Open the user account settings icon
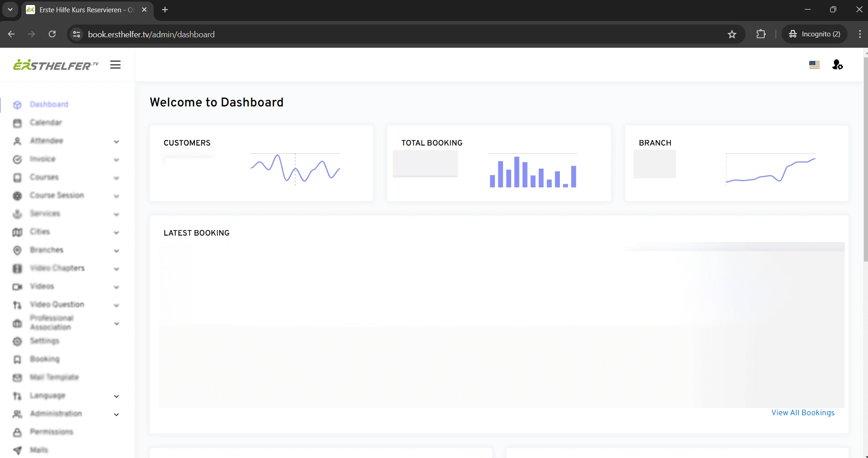 [838, 65]
